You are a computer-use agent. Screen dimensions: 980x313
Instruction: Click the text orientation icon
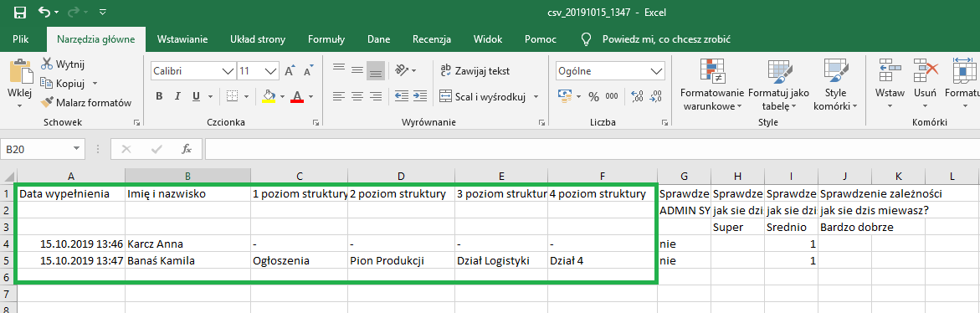(x=402, y=69)
